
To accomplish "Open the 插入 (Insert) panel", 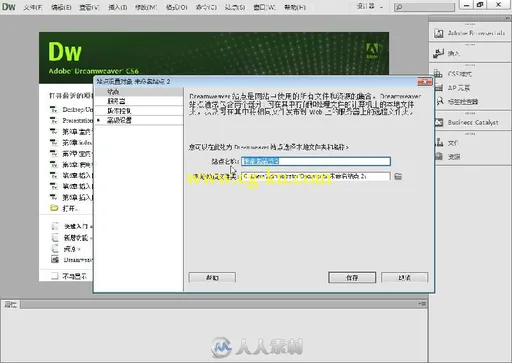I will [447, 53].
